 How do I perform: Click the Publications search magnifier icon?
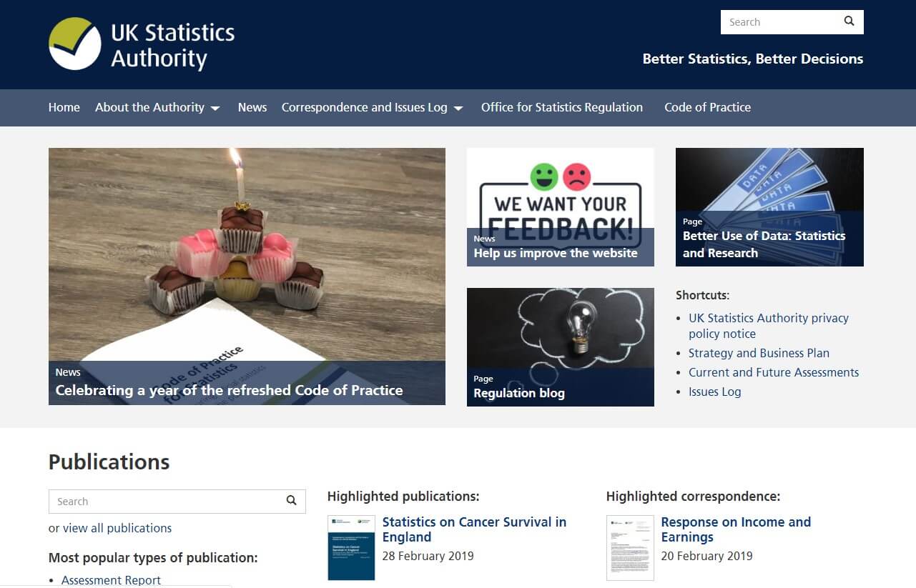pyautogui.click(x=291, y=501)
